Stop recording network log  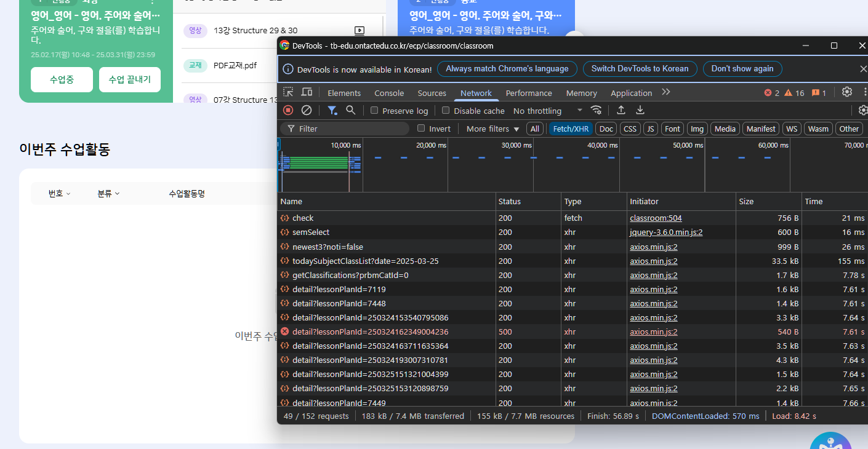(288, 110)
